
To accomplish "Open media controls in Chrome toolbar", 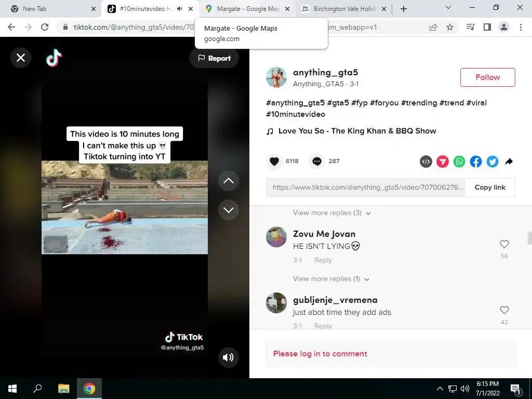I will [471, 27].
